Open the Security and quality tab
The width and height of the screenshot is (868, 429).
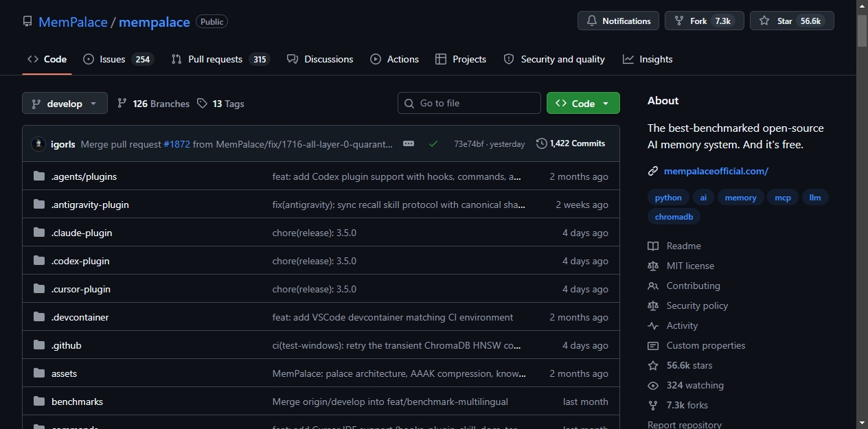tap(554, 59)
